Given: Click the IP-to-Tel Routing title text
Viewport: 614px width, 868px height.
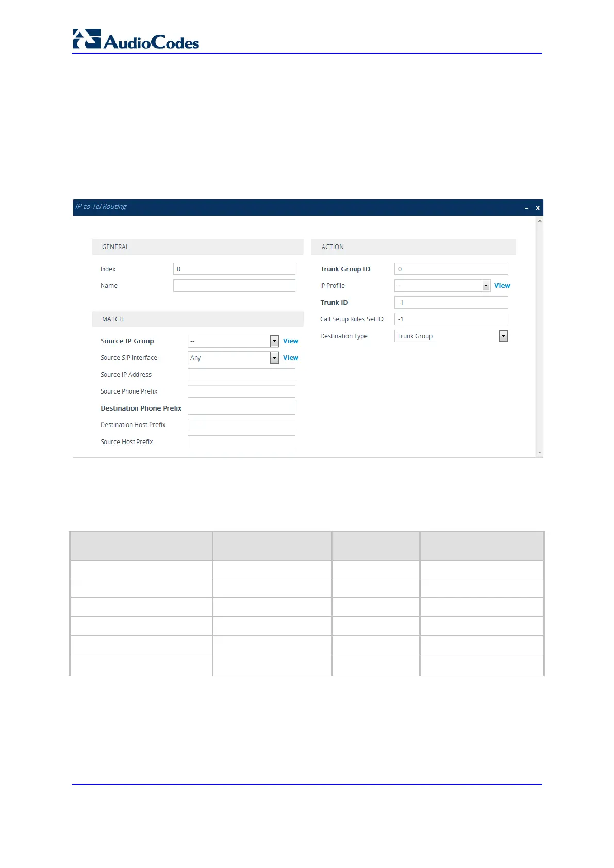Looking at the screenshot, I should pos(101,207).
